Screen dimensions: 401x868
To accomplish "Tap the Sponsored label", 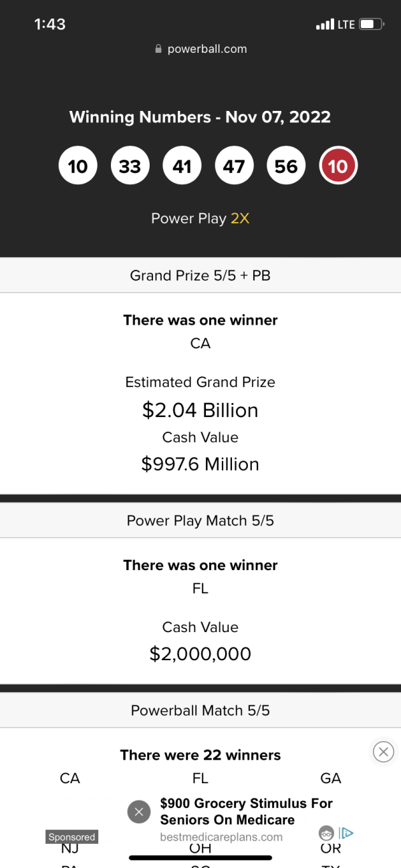I will pos(72,837).
